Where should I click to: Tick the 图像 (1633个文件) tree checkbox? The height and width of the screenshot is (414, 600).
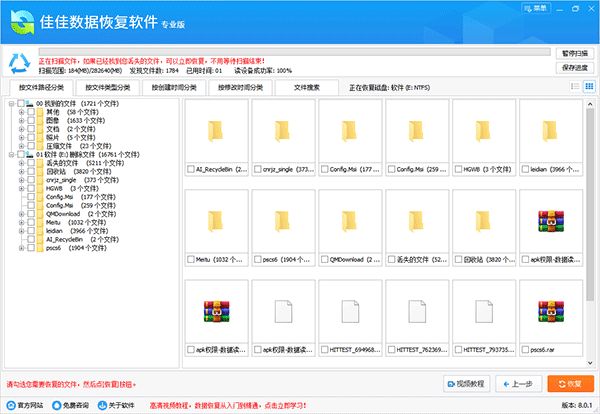click(31, 121)
